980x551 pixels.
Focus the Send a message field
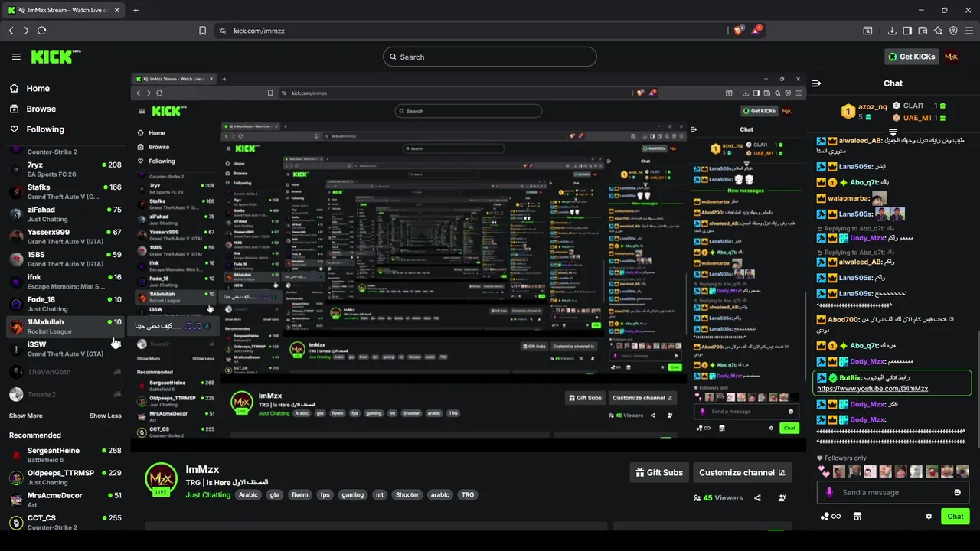click(x=893, y=492)
